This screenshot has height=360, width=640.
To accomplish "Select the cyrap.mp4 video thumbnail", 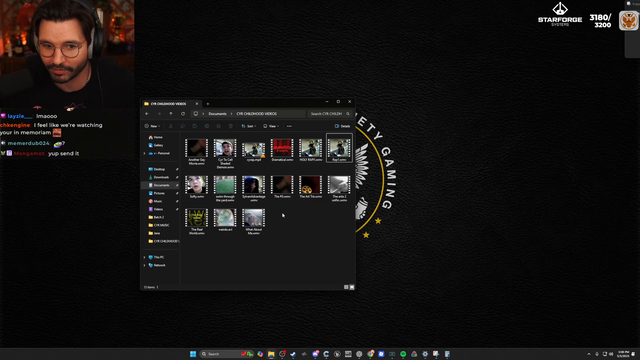I will (253, 149).
